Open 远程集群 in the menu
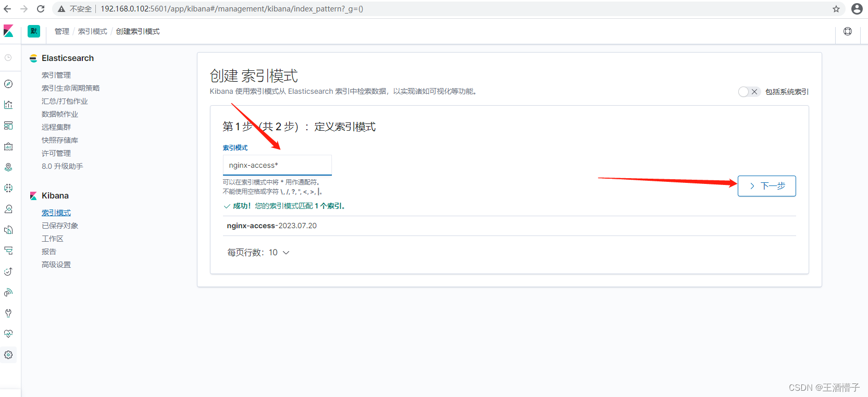868x397 pixels. click(x=56, y=127)
